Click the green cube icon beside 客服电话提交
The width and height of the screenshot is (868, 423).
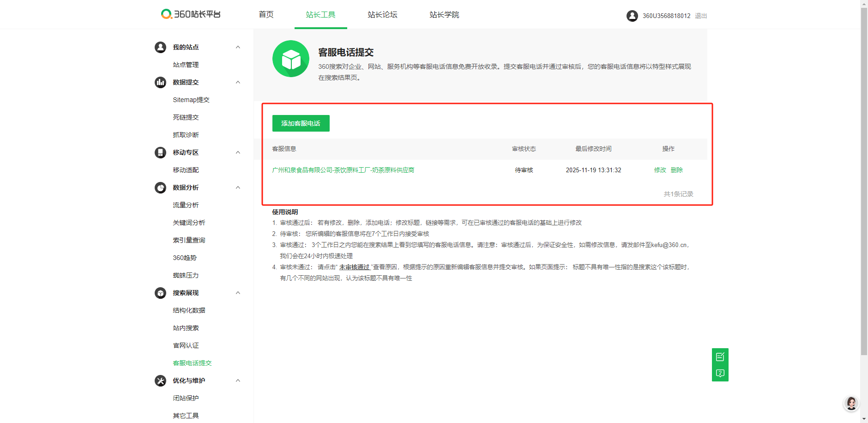pos(291,59)
